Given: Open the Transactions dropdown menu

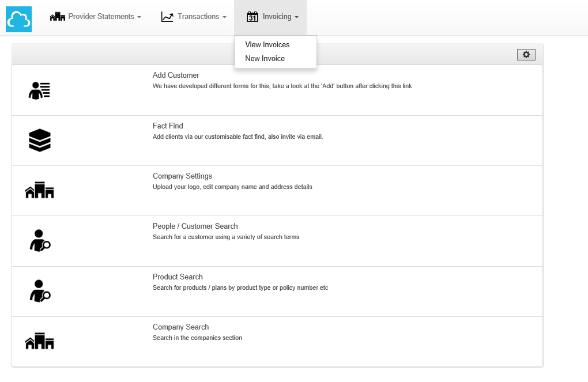Looking at the screenshot, I should click(194, 17).
